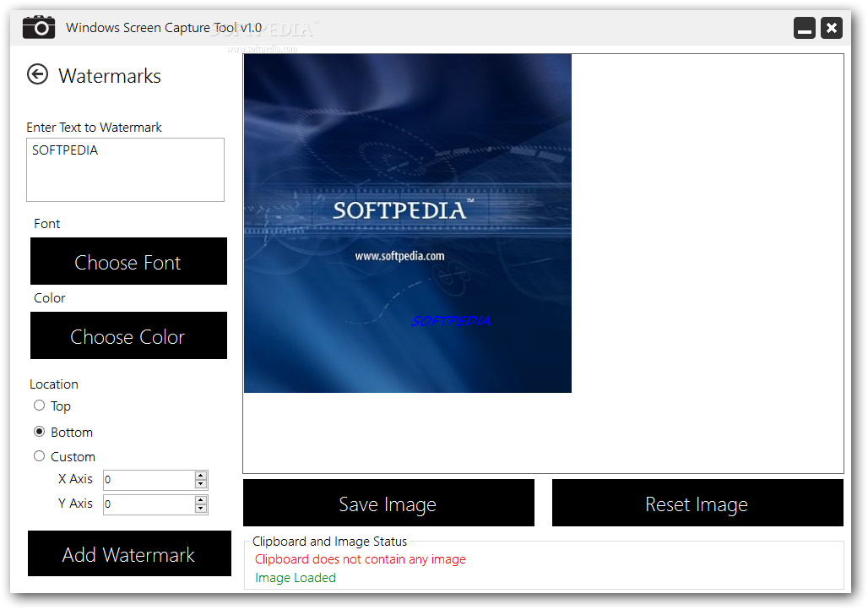The height and width of the screenshot is (610, 868).
Task: Decrease the X Axis value with down arrow
Action: (x=201, y=485)
